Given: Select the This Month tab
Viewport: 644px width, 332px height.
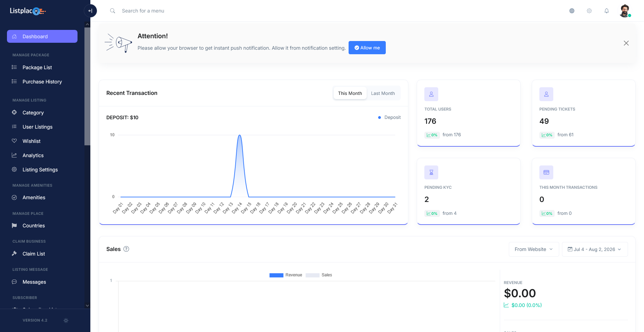Looking at the screenshot, I should pyautogui.click(x=350, y=93).
